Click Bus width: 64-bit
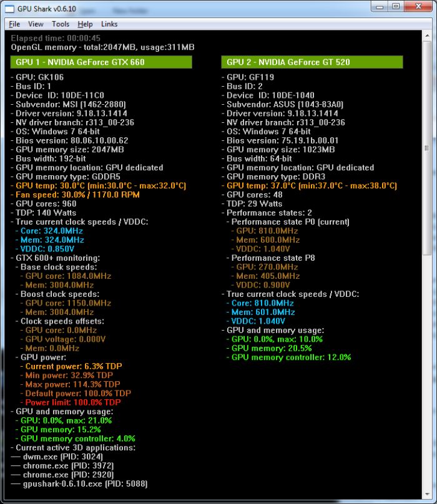Image resolution: width=437 pixels, height=504 pixels. (x=257, y=158)
